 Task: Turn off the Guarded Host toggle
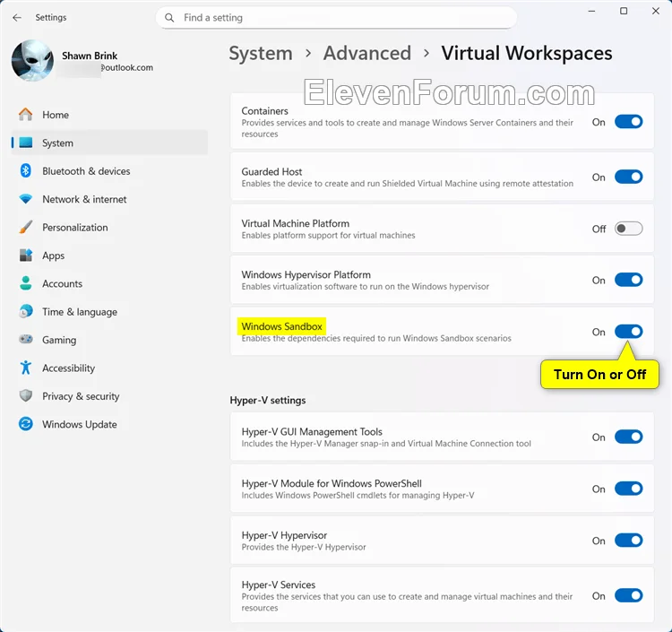[629, 177]
